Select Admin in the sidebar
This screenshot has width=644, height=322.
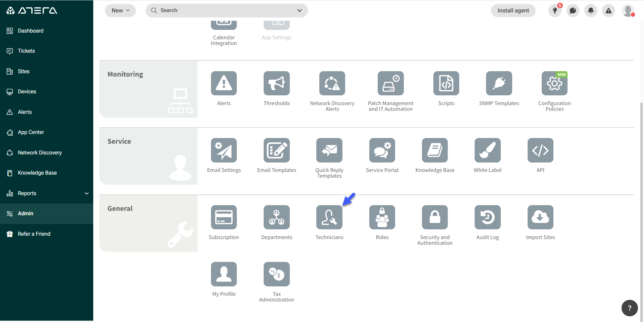[x=47, y=214]
